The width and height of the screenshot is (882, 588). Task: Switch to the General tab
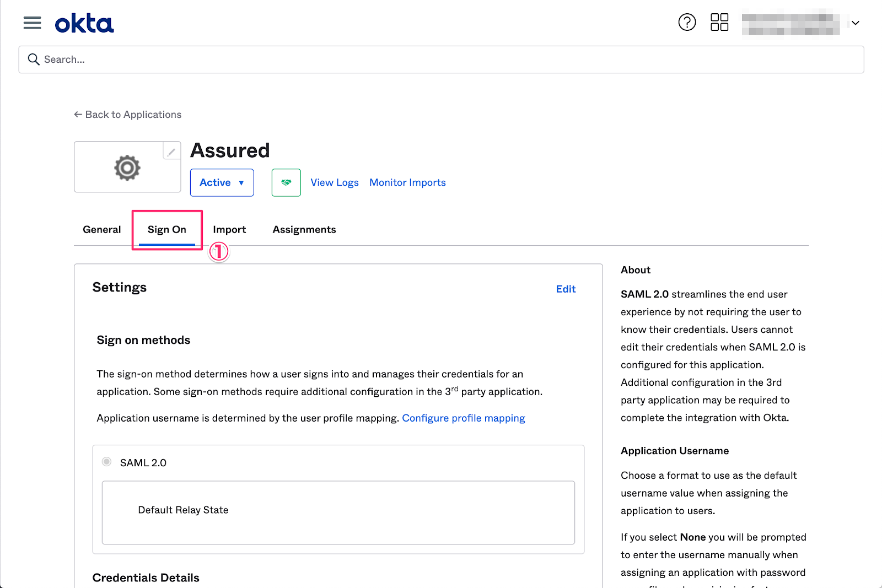tap(102, 230)
